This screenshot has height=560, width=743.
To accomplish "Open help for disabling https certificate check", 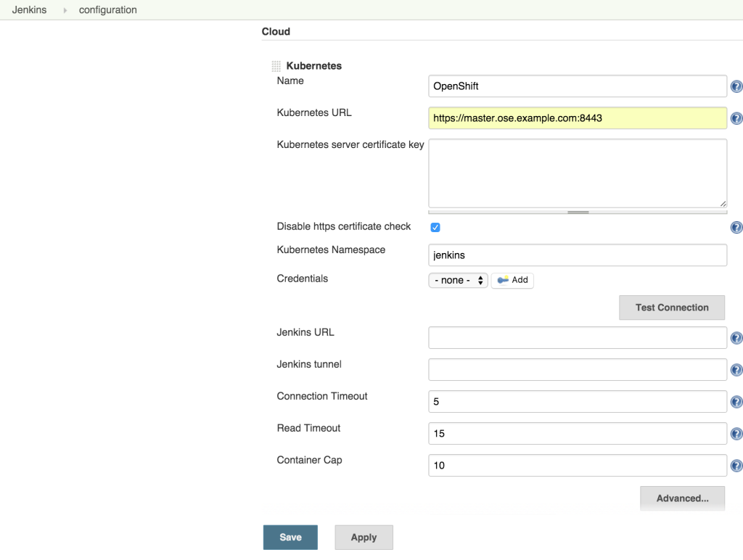I will (736, 227).
